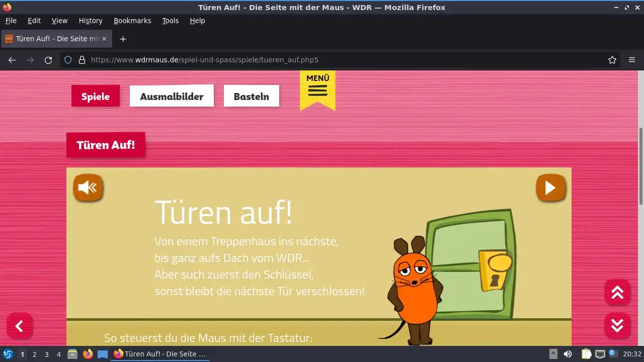
Task: Select the Türen Auf! browser tab
Action: click(56, 39)
